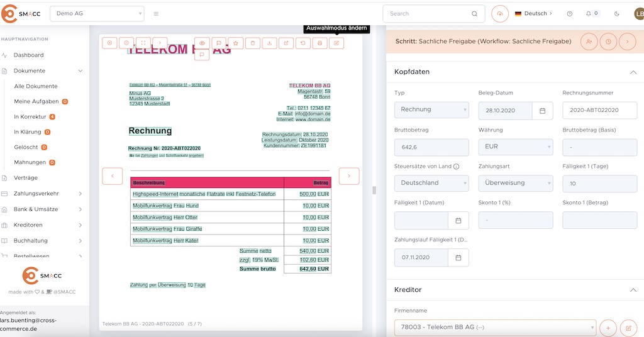Click the clock icon in workflow step bar
This screenshot has width=644, height=337.
pyautogui.click(x=608, y=41)
